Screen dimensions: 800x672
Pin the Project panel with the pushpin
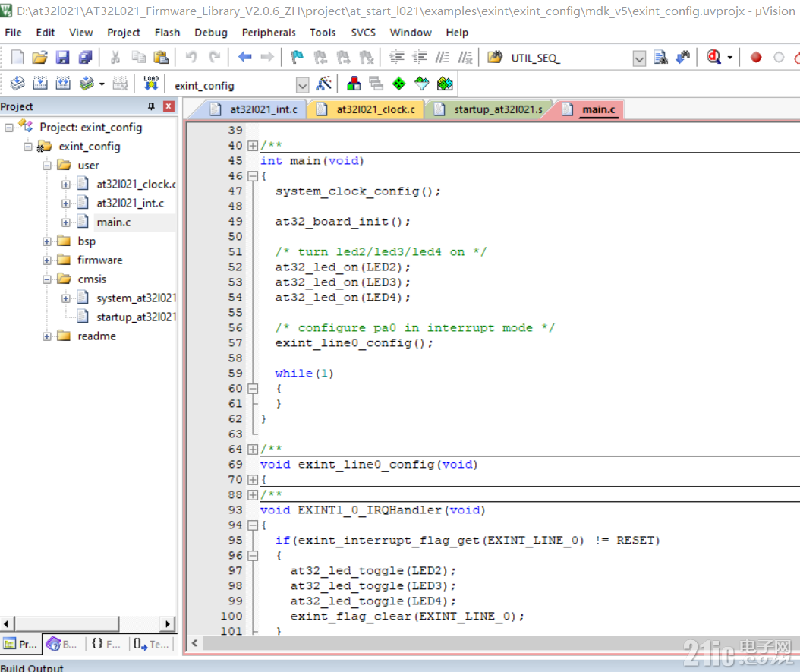point(151,106)
